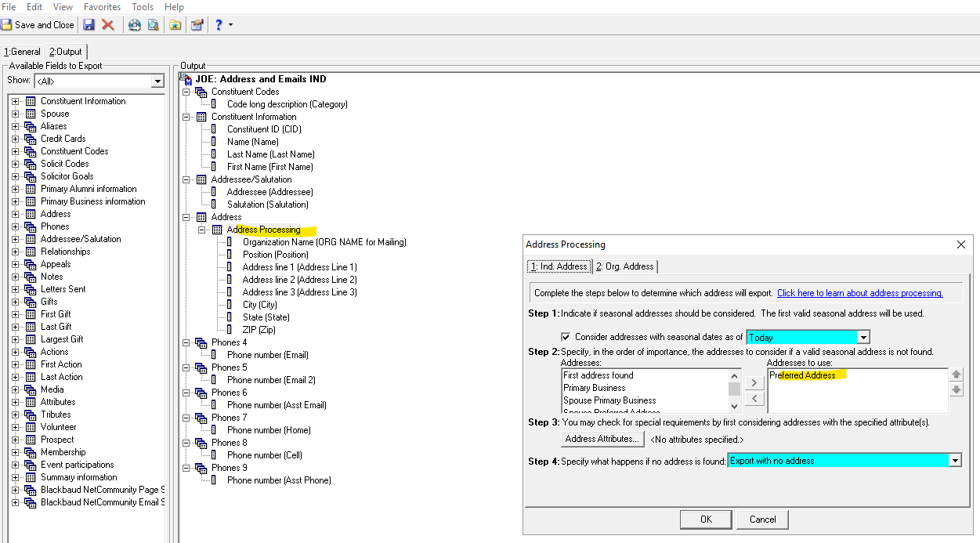
Task: Click the Add to Favorites folder icon
Action: [175, 25]
